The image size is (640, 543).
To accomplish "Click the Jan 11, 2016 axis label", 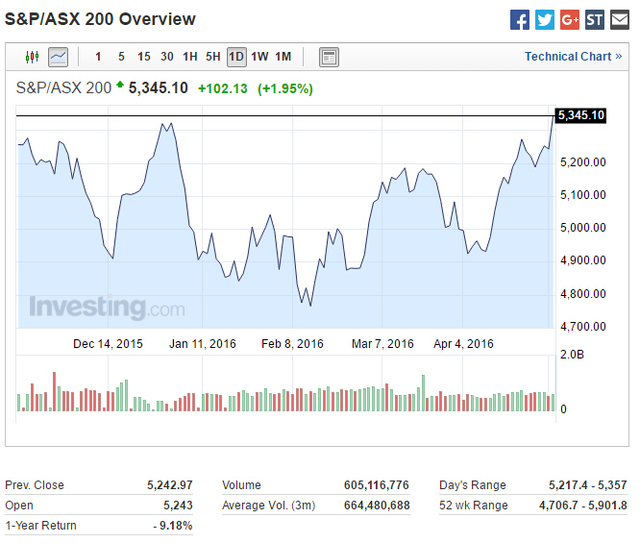I will click(x=202, y=344).
